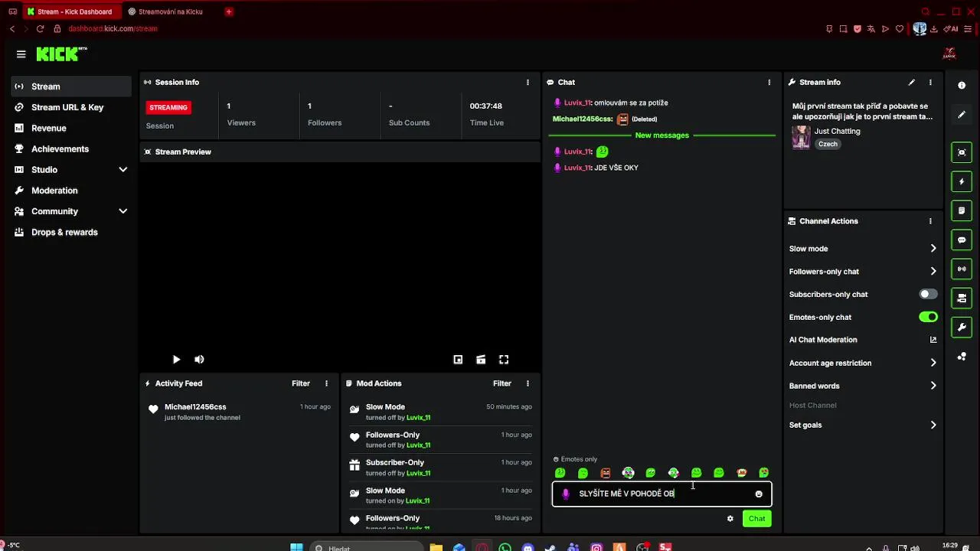The width and height of the screenshot is (980, 551).
Task: Open Windows Start menu
Action: click(x=296, y=547)
